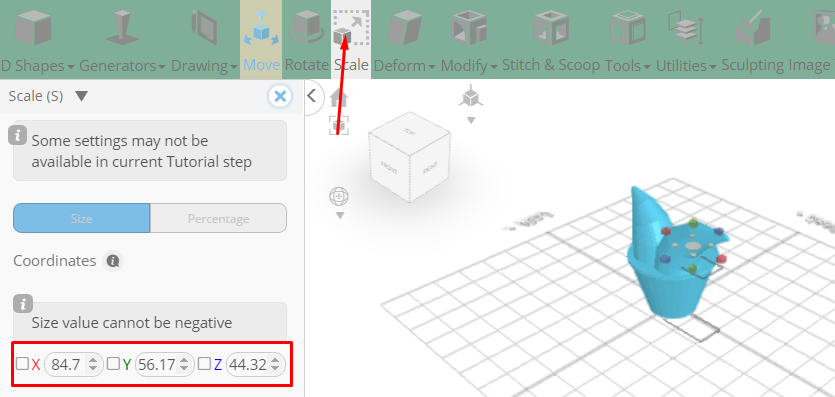Click the orbit navigation globe icon
This screenshot has width=835, height=397.
pyautogui.click(x=339, y=197)
